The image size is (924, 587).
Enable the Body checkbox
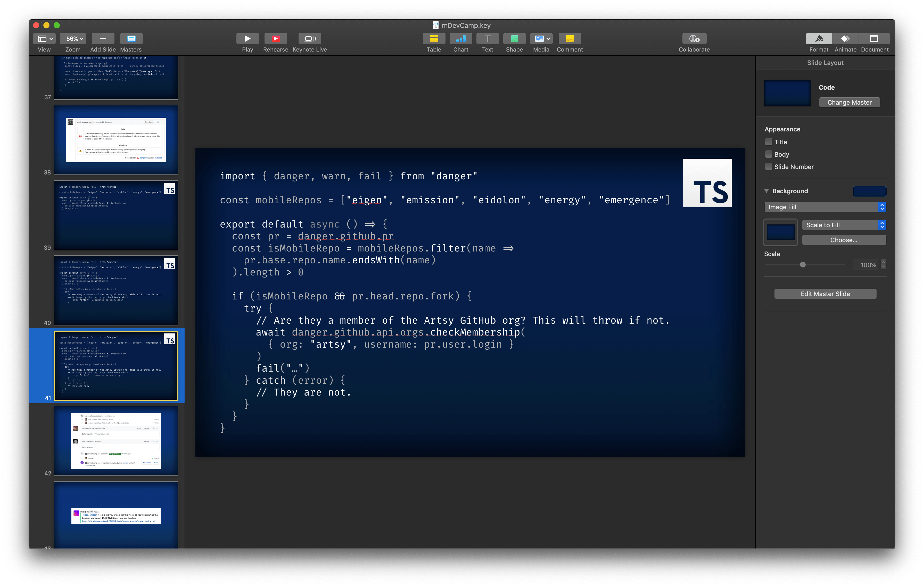769,154
